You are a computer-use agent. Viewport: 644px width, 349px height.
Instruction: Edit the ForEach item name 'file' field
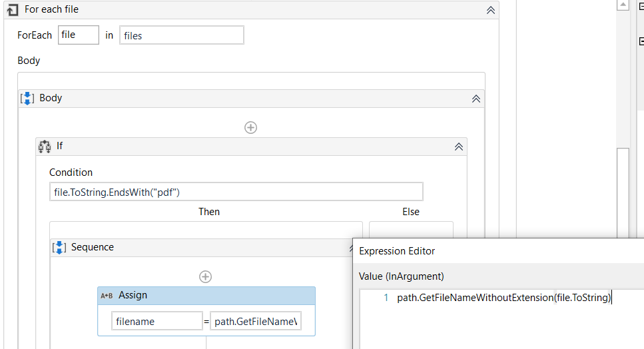(x=79, y=35)
